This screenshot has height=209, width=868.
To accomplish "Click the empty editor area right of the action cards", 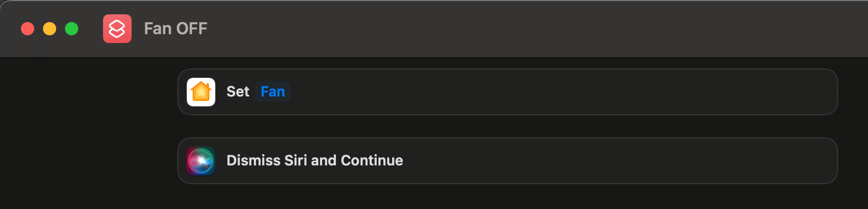I will pyautogui.click(x=853, y=132).
